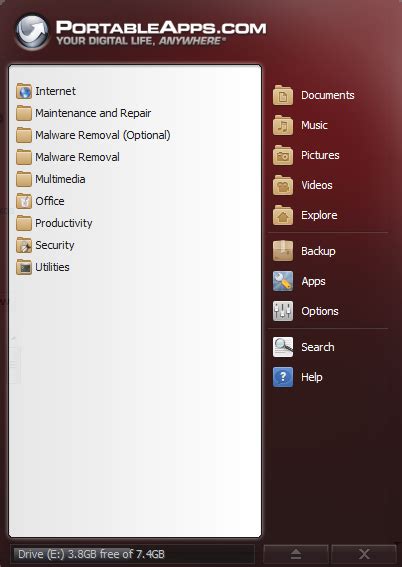Open the Documents folder icon
This screenshot has width=402, height=567.
coord(283,95)
